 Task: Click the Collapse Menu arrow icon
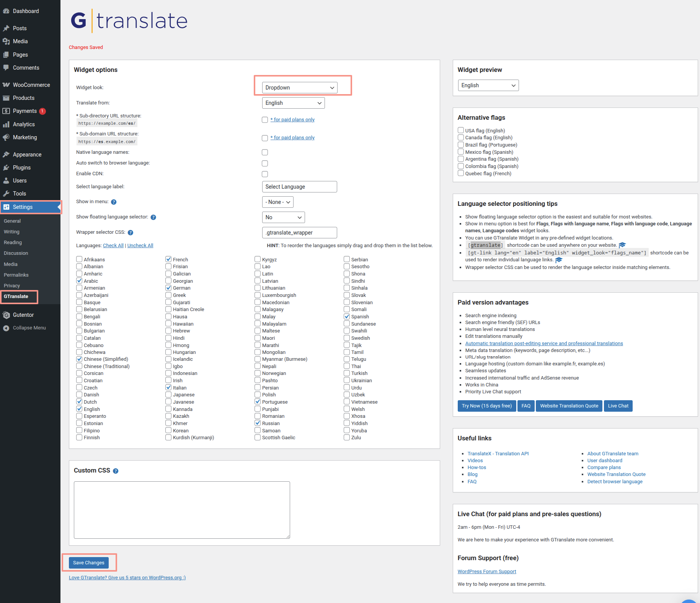pyautogui.click(x=6, y=328)
